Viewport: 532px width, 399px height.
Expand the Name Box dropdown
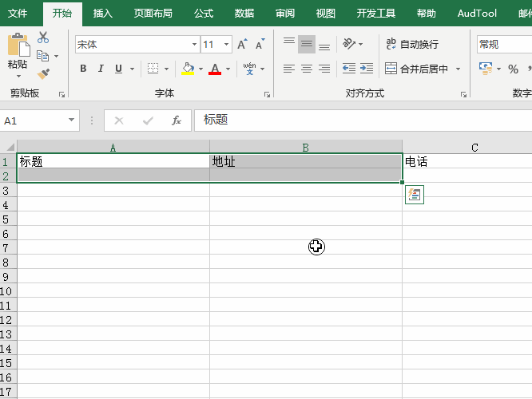point(71,120)
